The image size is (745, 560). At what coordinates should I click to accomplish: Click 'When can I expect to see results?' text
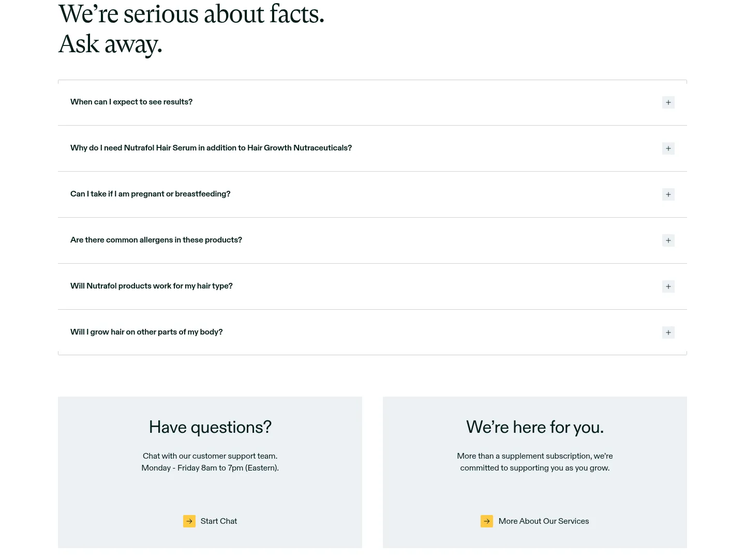pyautogui.click(x=131, y=102)
